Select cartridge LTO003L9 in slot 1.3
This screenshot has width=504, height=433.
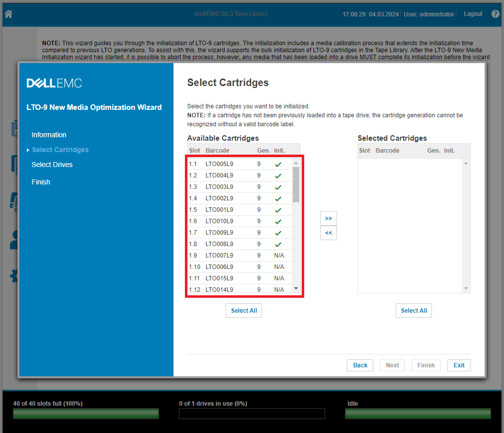click(240, 187)
